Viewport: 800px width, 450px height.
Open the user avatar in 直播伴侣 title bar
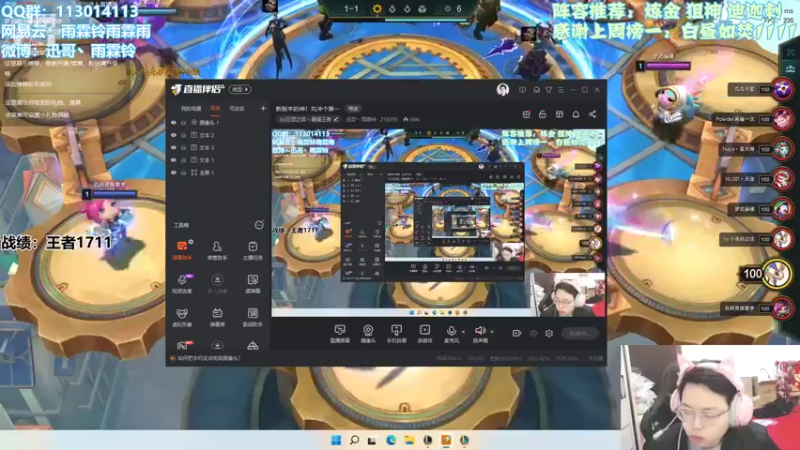tap(503, 90)
